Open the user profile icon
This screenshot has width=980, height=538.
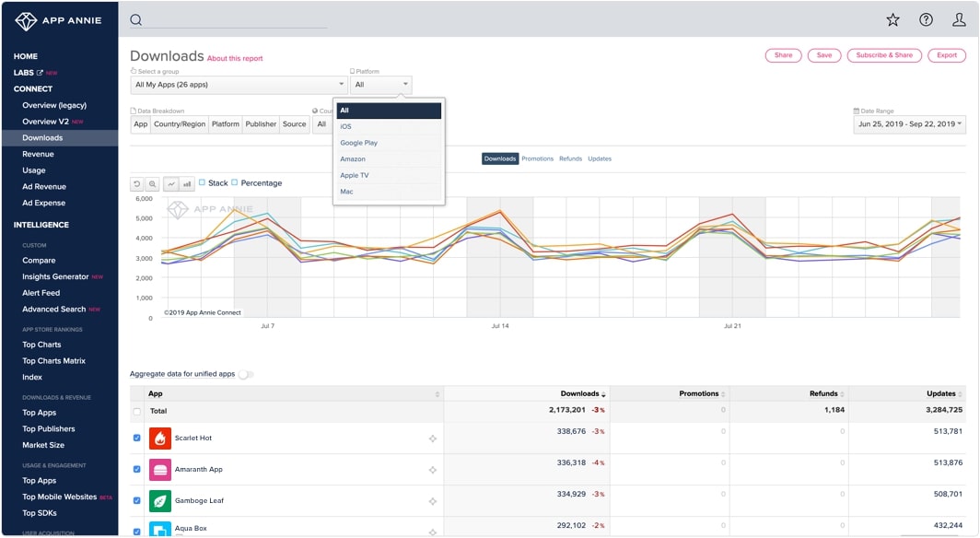957,18
